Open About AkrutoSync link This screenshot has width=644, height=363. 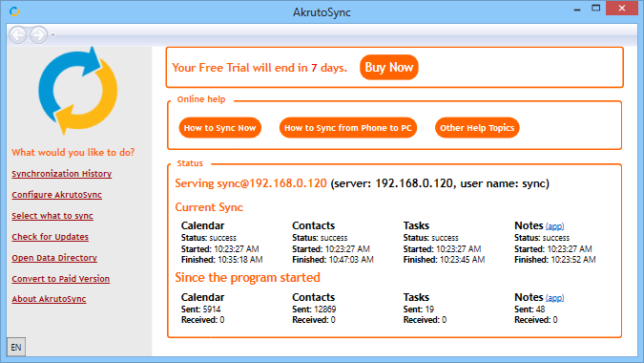[49, 299]
